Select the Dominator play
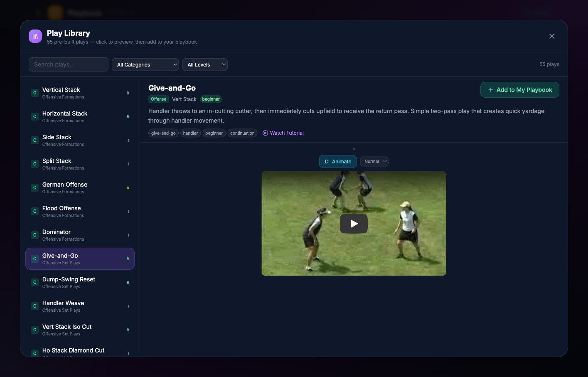Image resolution: width=588 pixels, height=377 pixels. (x=80, y=235)
